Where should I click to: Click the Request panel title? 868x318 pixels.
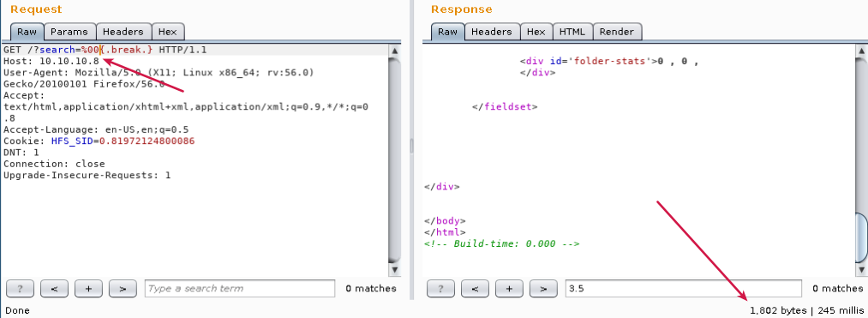point(36,9)
